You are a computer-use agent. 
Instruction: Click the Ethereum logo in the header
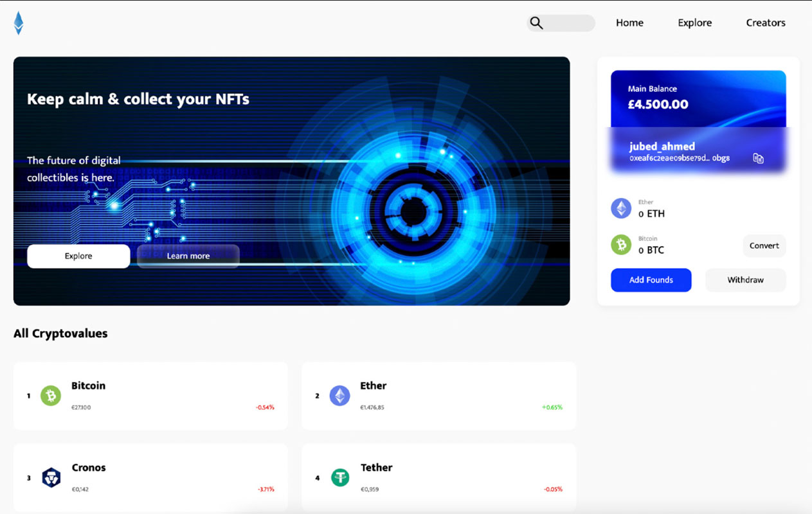[19, 23]
